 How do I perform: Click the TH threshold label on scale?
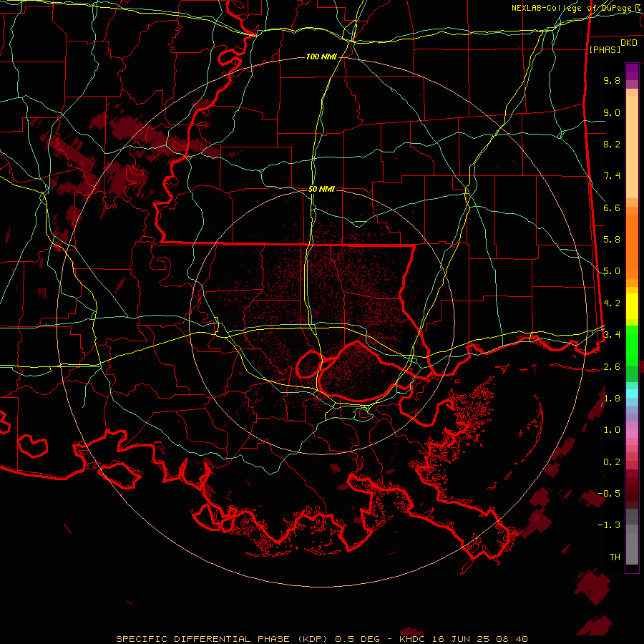(615, 557)
